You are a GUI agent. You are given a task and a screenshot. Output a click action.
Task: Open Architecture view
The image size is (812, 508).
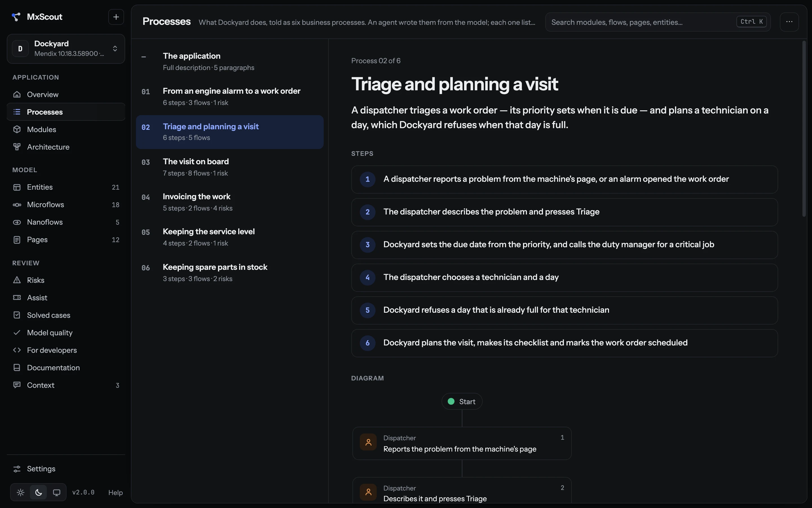tap(66, 147)
